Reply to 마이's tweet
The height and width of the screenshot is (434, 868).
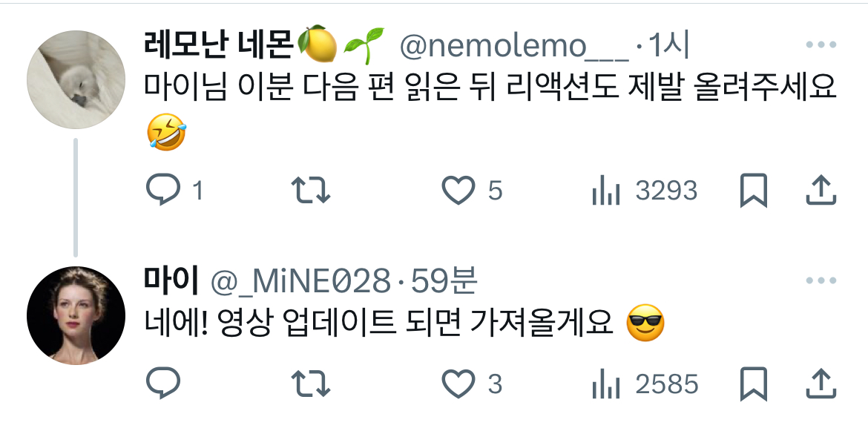point(162,384)
